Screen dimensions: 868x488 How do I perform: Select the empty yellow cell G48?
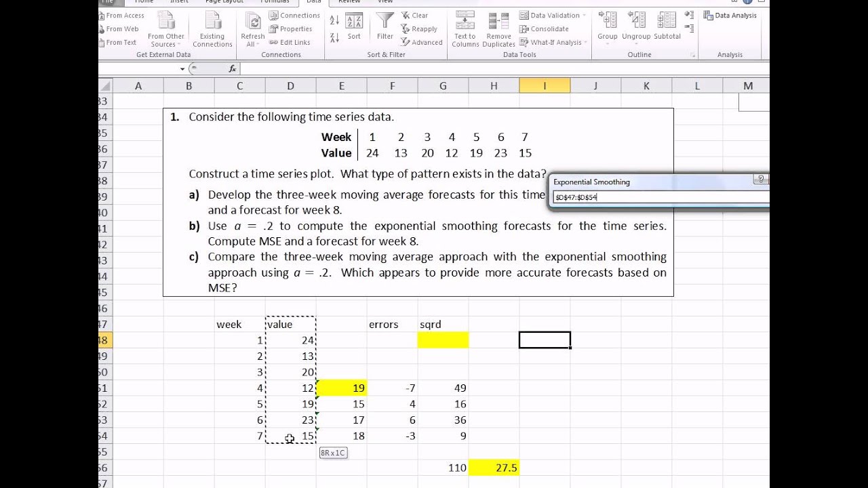click(x=443, y=340)
